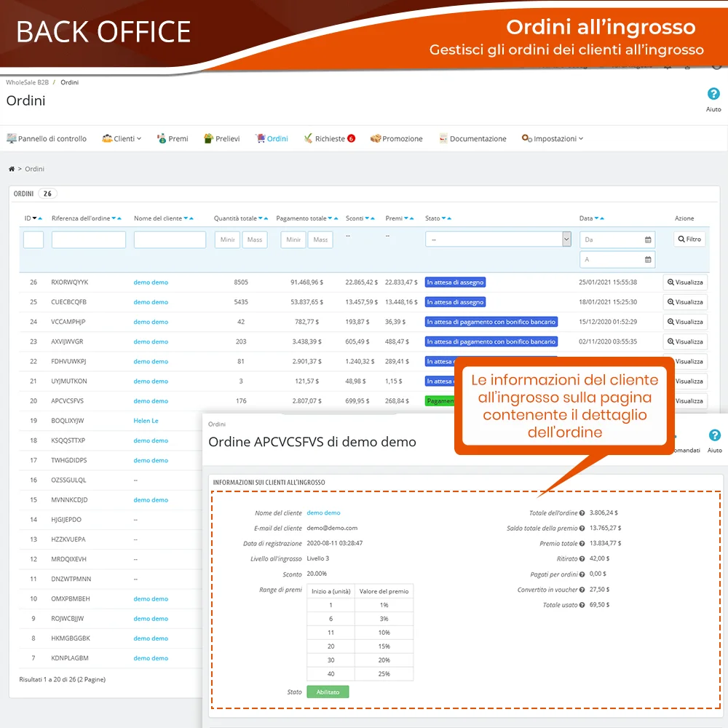Open Pannello di controllo dashboard tab
Screen dimensions: 728x728
coord(47,138)
